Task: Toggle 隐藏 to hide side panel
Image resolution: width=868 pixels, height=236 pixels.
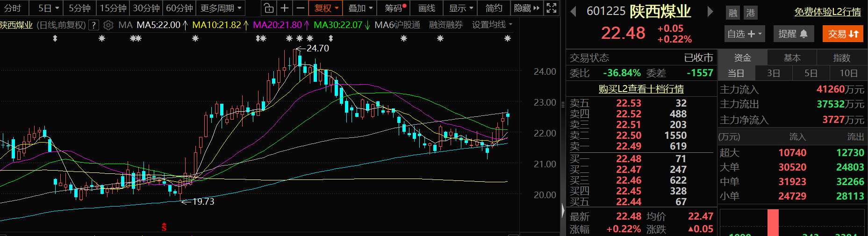Action: [526, 8]
